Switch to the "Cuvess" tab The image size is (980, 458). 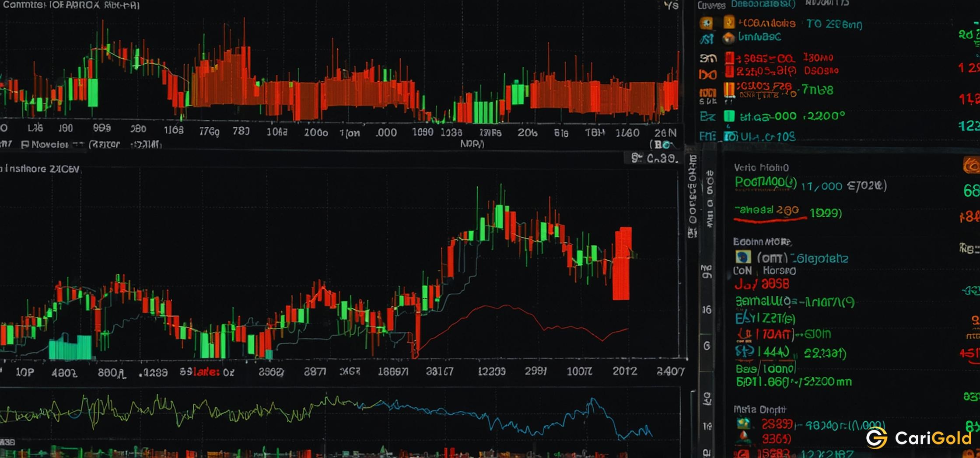pyautogui.click(x=711, y=5)
